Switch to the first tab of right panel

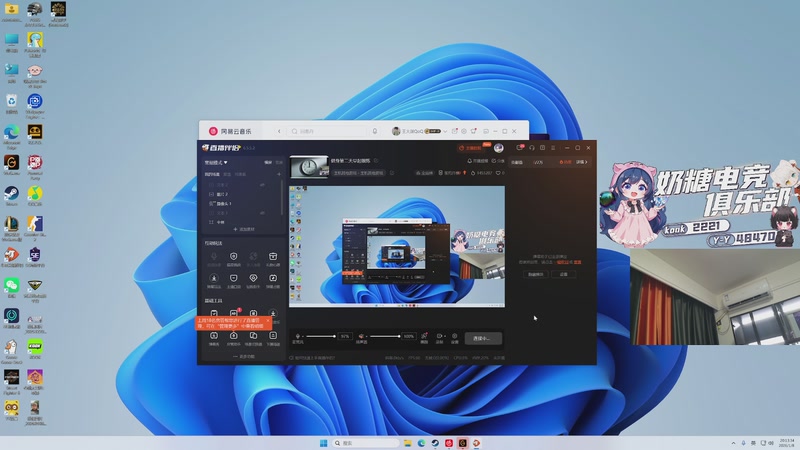click(517, 162)
